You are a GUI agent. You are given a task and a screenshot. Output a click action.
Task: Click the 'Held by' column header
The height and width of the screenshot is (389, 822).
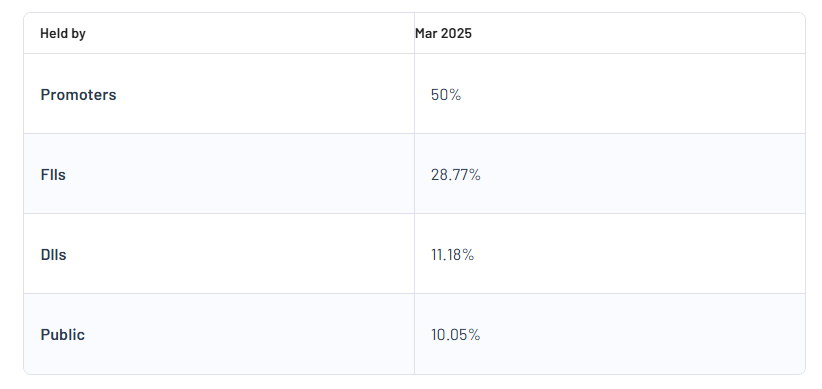point(63,34)
